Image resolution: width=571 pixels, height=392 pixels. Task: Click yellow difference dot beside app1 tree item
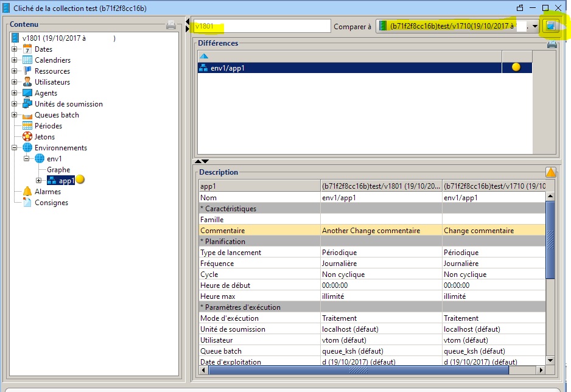80,180
